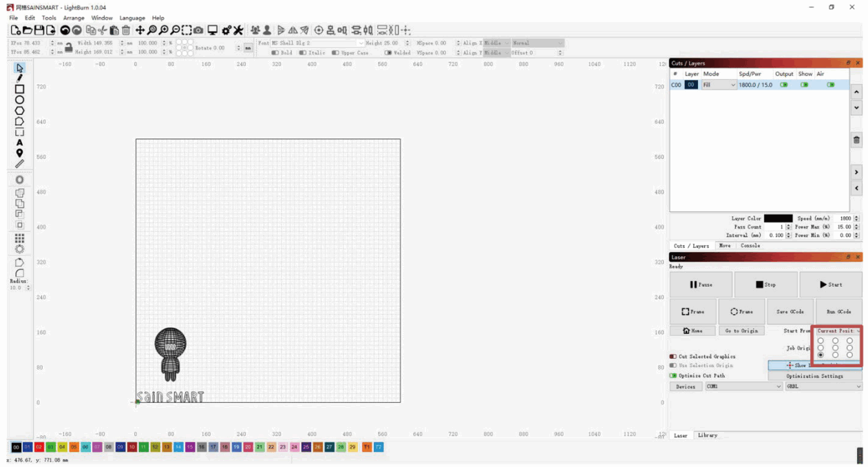Select the Ellipse drawing tool
Viewport: 868px width, 467px height.
[x=19, y=100]
